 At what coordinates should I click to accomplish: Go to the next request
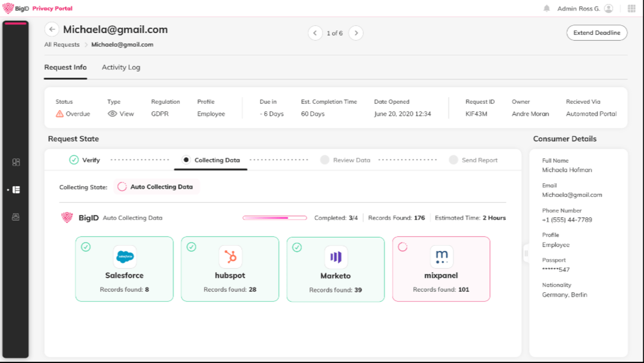tap(356, 33)
